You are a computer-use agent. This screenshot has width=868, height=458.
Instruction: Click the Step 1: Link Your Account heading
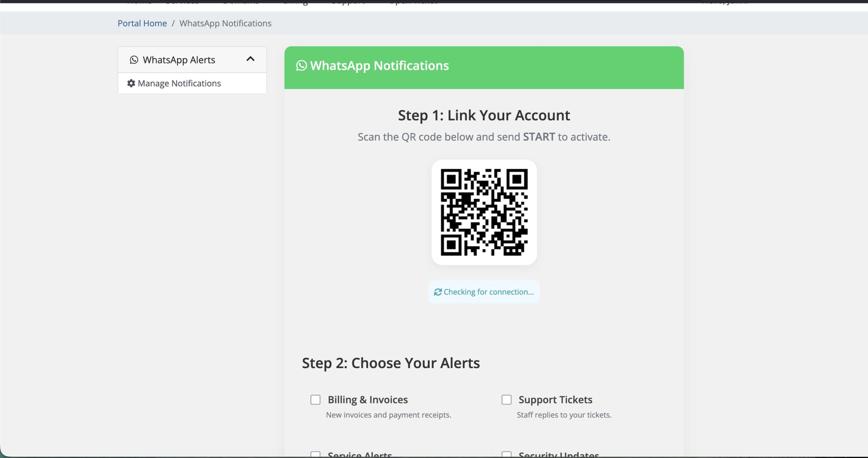(x=484, y=115)
